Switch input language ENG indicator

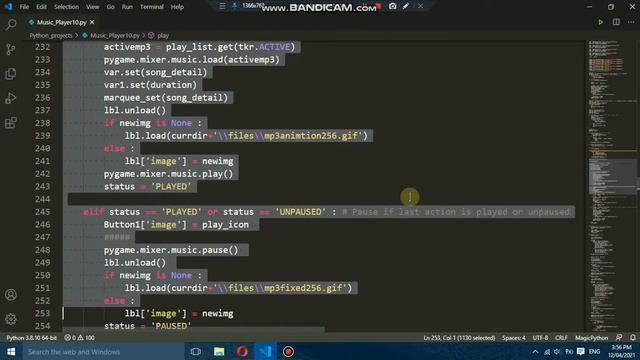click(594, 351)
